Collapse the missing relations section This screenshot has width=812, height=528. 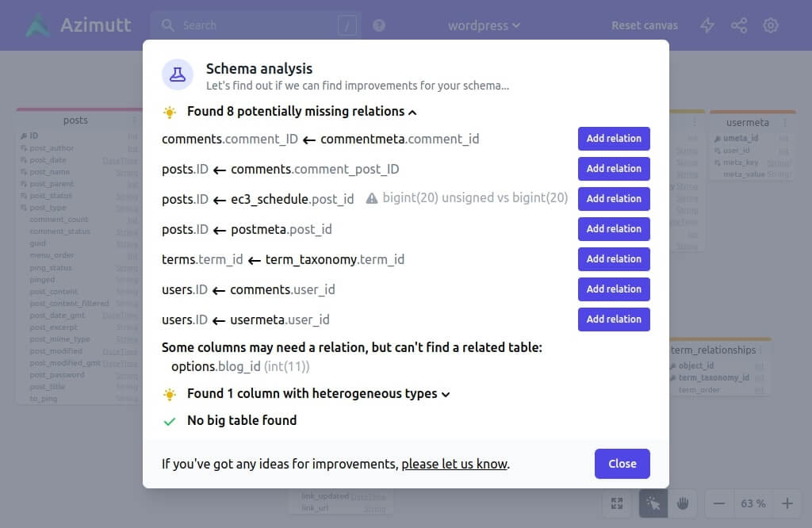point(412,112)
